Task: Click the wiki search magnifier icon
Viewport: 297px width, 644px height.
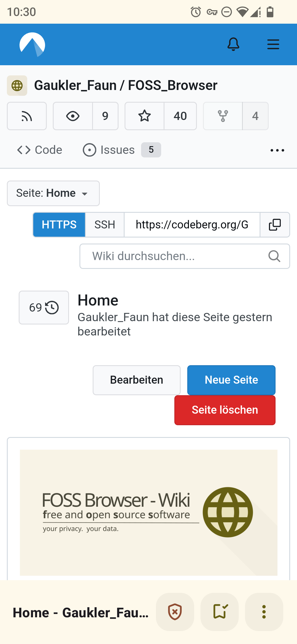Action: tap(274, 256)
